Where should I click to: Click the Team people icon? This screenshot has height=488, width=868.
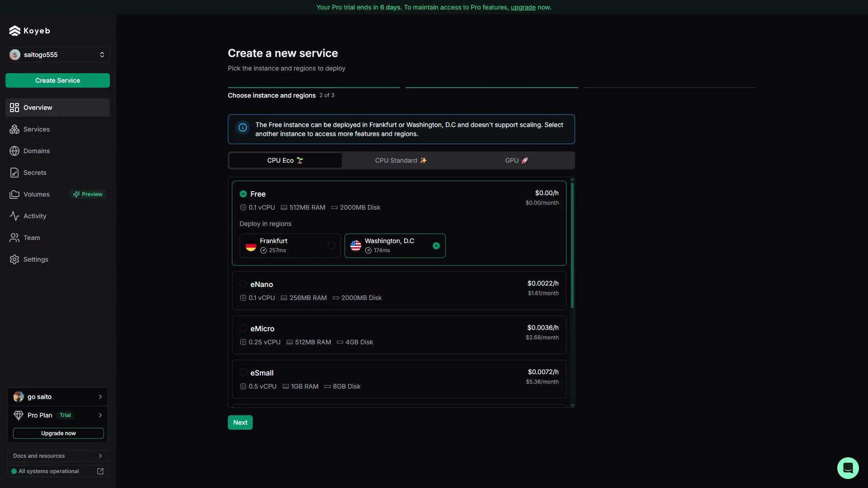point(14,238)
